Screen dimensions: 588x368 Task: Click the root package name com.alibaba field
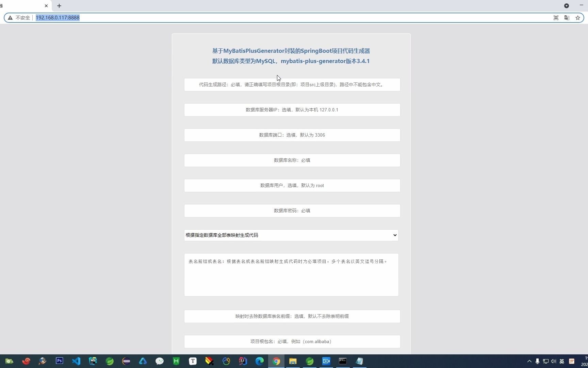pyautogui.click(x=292, y=341)
